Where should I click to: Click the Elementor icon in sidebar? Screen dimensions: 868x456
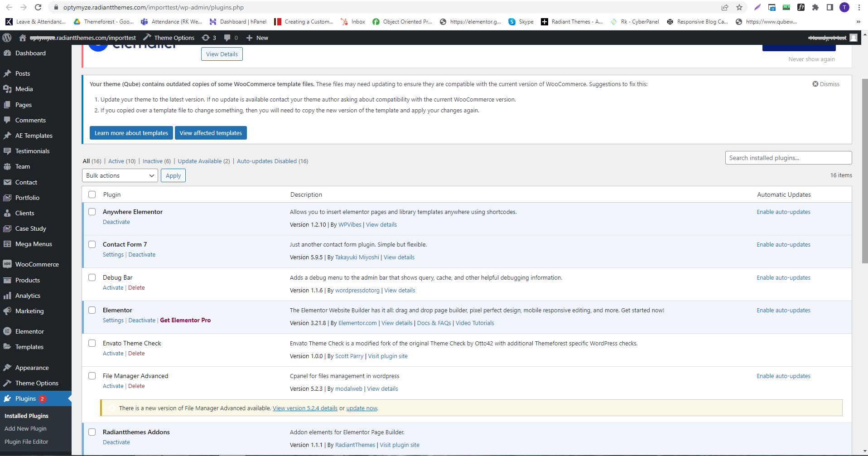(7, 331)
